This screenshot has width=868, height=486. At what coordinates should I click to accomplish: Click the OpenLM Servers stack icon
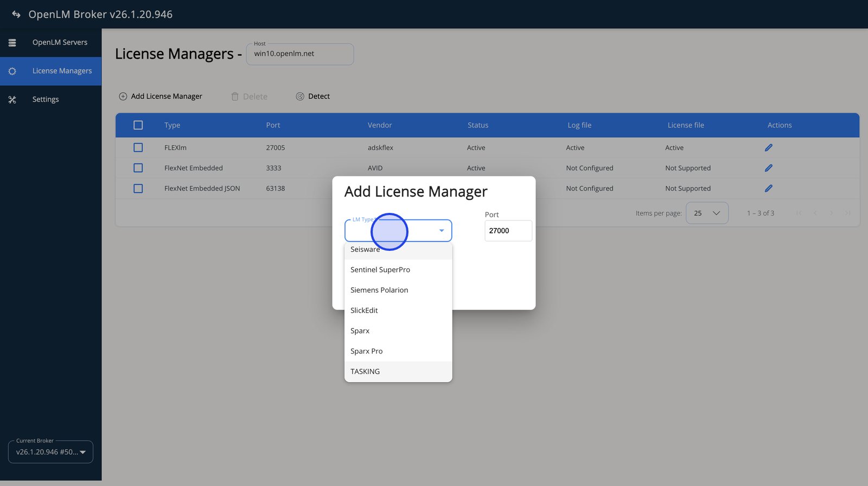pyautogui.click(x=12, y=42)
